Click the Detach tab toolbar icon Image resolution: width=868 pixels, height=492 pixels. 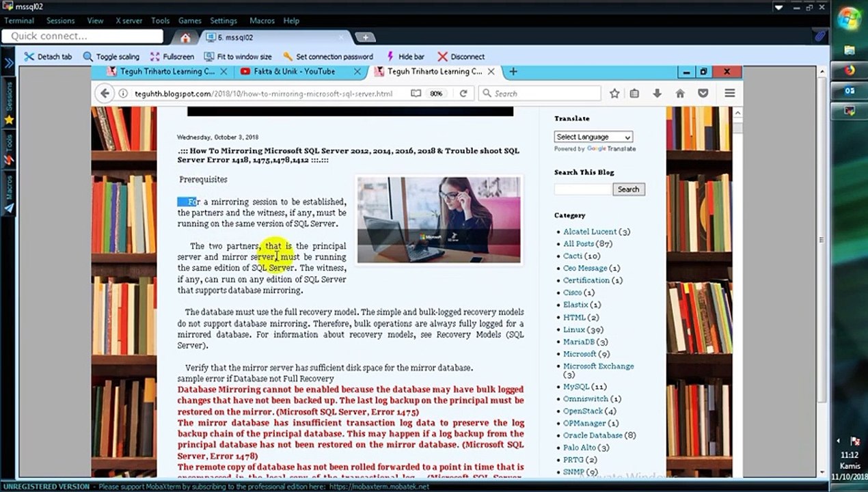point(29,57)
